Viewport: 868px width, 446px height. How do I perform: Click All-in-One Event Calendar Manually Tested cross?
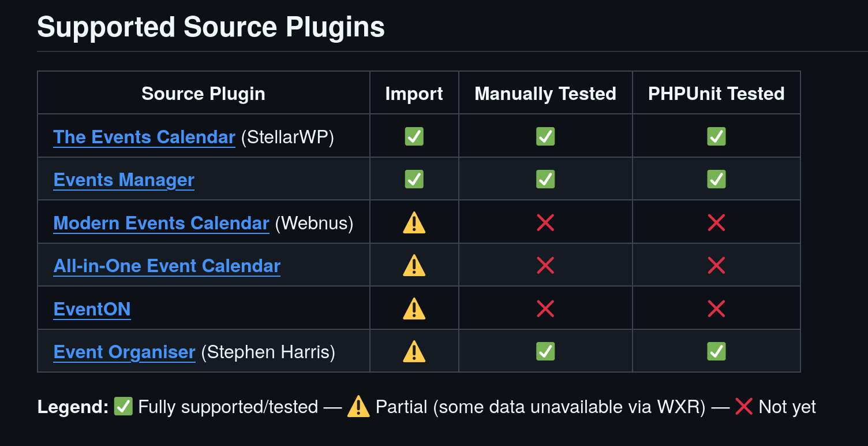coord(545,266)
